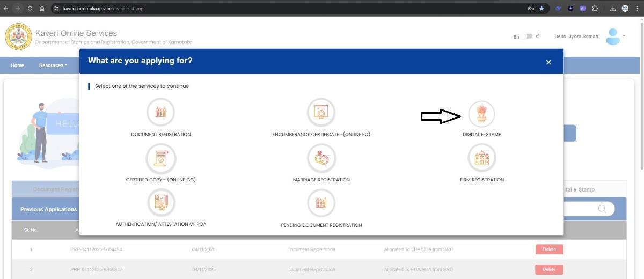
Task: Pick the Marriage Registration rings icon
Action: 321,158
